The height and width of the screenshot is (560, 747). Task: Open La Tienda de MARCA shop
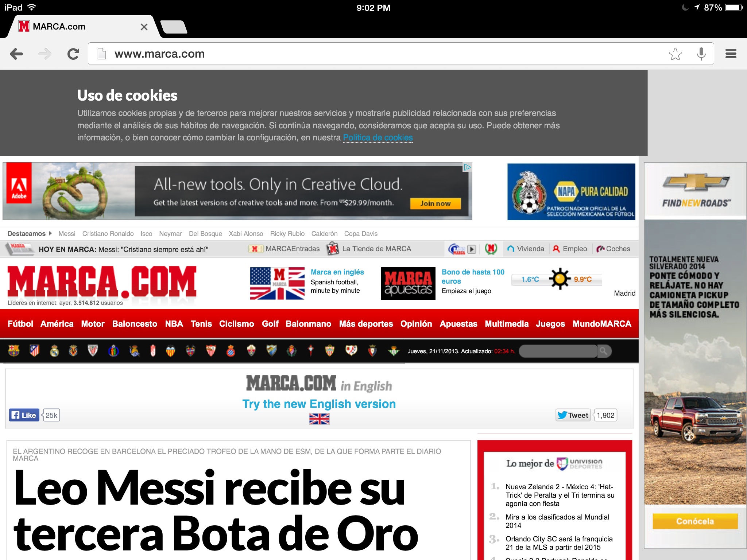[x=369, y=249]
